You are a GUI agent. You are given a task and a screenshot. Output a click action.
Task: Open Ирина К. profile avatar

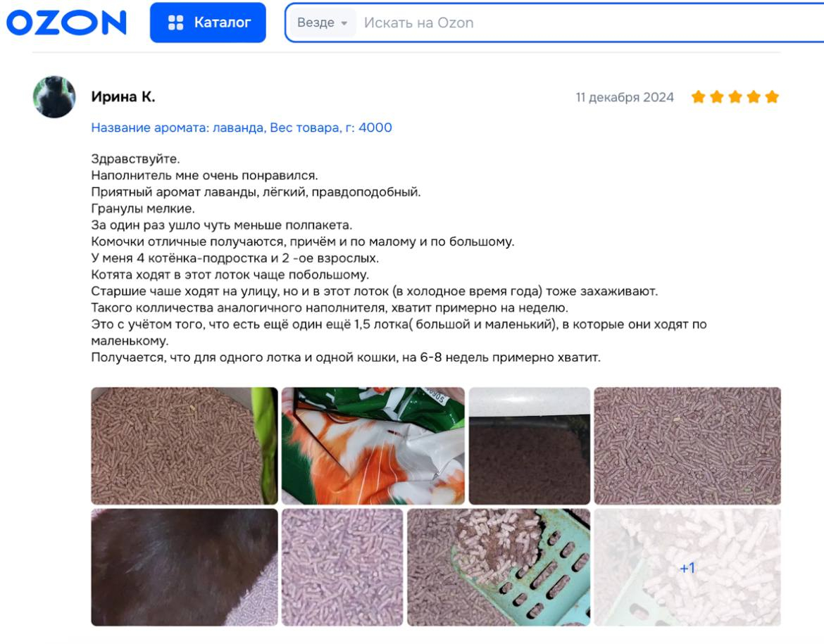pos(54,96)
